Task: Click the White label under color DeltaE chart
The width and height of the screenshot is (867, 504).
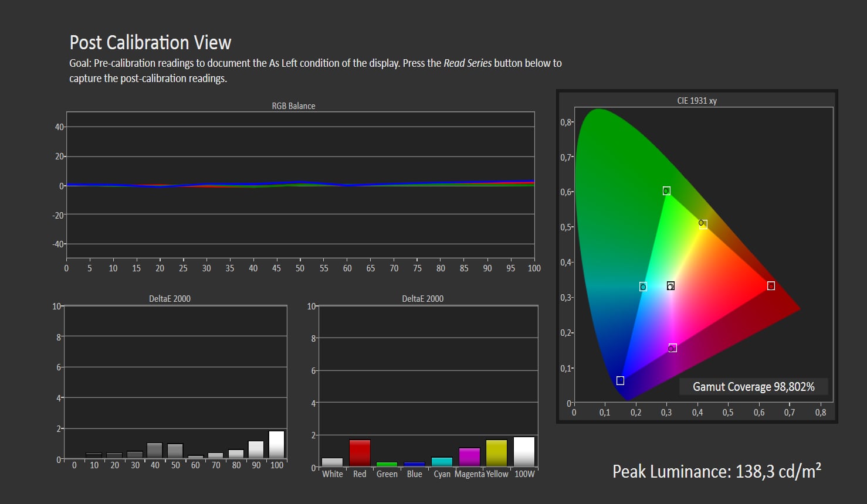Action: pyautogui.click(x=332, y=474)
